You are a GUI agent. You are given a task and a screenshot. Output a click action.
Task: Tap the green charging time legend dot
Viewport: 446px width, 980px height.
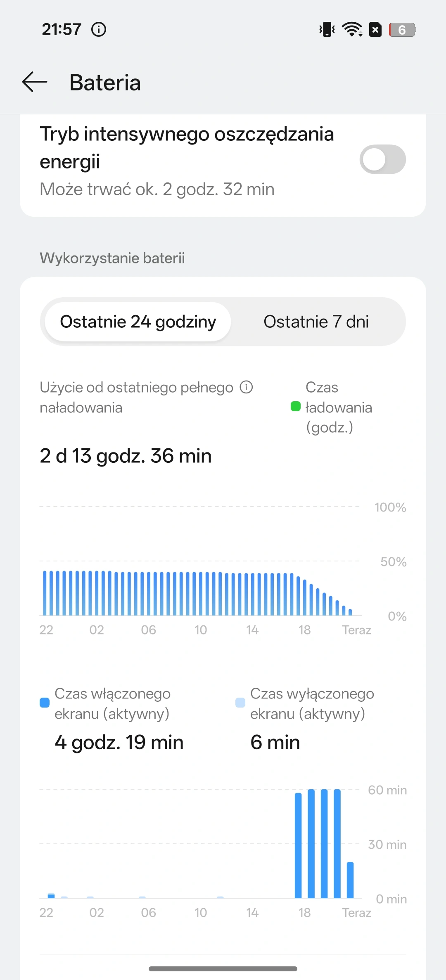(296, 407)
